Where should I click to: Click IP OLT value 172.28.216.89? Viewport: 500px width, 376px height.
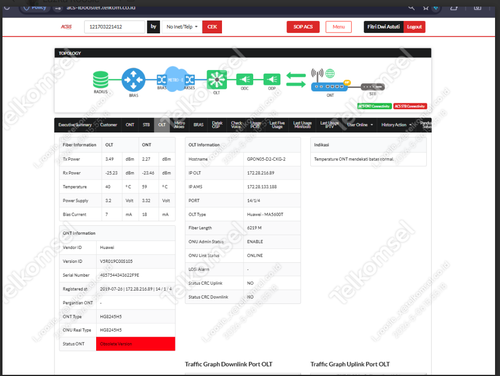260,173
